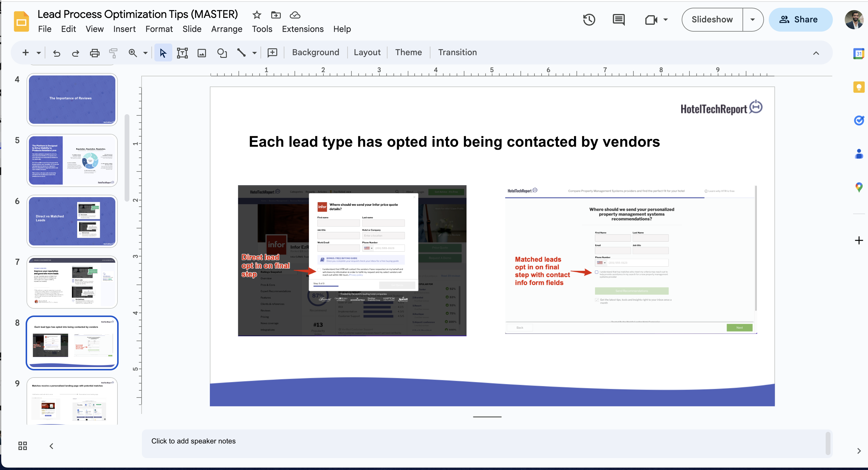Click the Background button

tap(315, 52)
